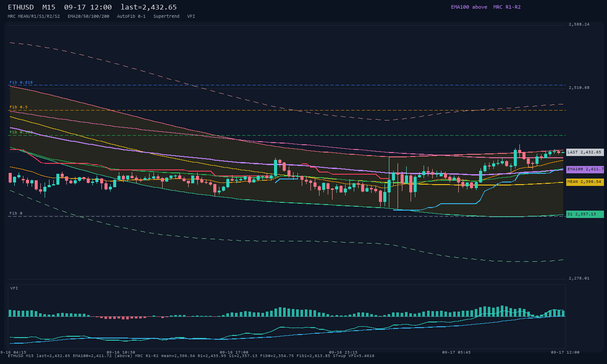607x364 pixels.
Task: Select the Supertrend indicator label
Action: [166, 16]
